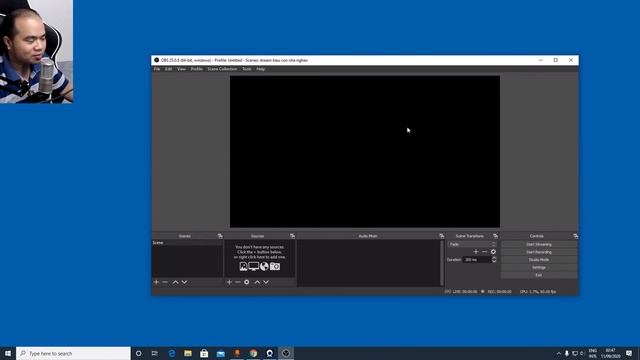Show hidden system tray icons
This screenshot has width=640, height=360.
[x=559, y=353]
